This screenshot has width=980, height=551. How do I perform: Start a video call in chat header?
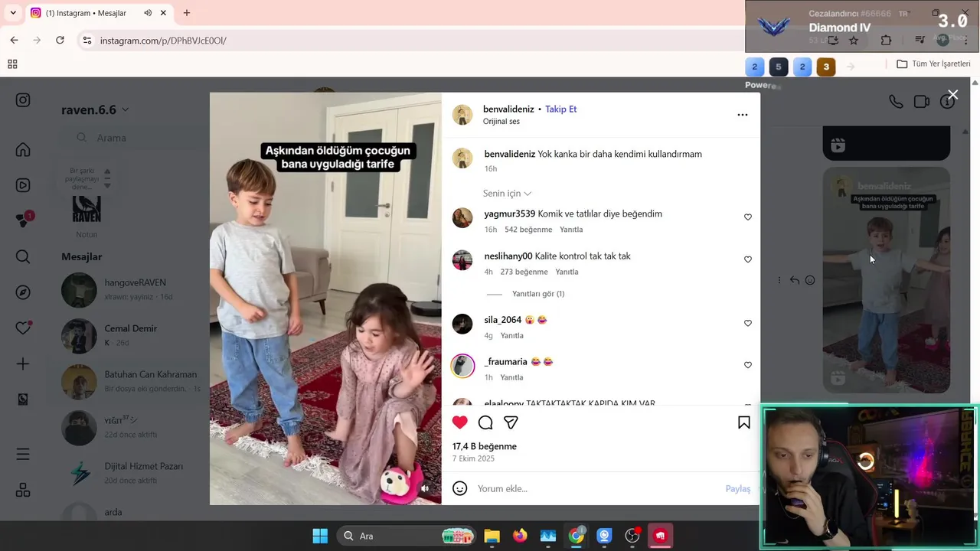pyautogui.click(x=922, y=101)
